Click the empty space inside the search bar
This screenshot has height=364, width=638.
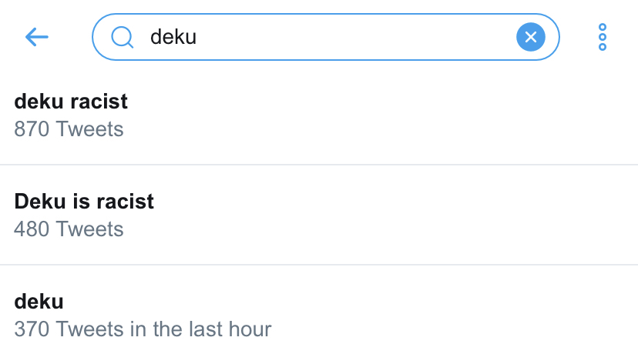tap(354, 37)
